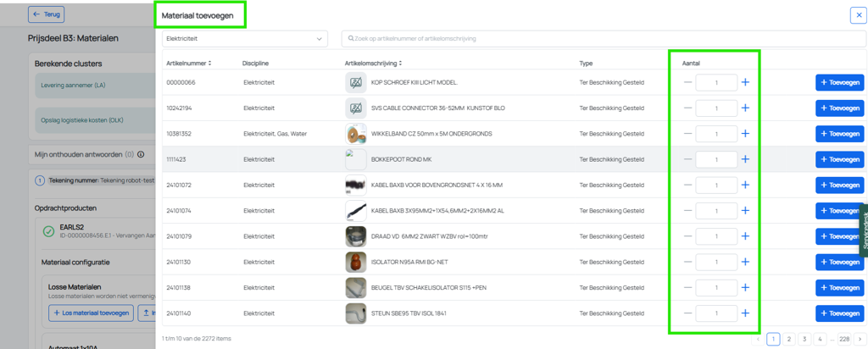Decrease quantity for KOP SCHROEF KIII LICHT MODEL
This screenshot has height=349, width=868.
point(687,82)
